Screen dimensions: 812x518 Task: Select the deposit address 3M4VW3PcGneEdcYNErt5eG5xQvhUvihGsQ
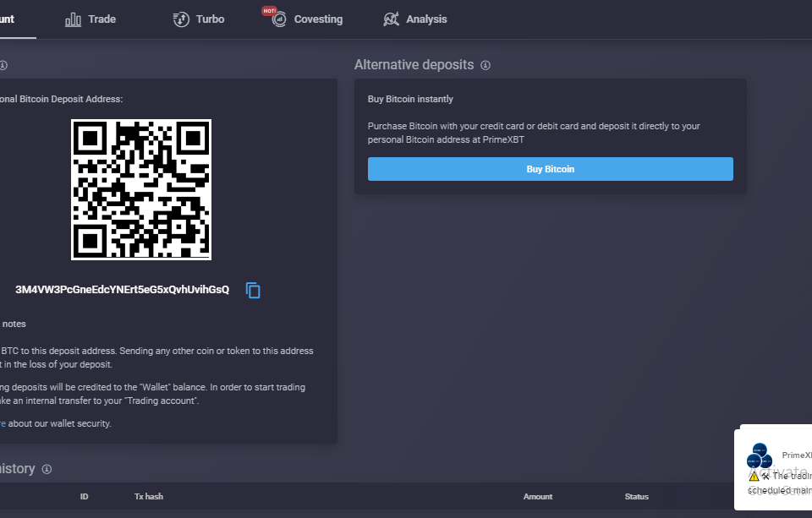[122, 290]
